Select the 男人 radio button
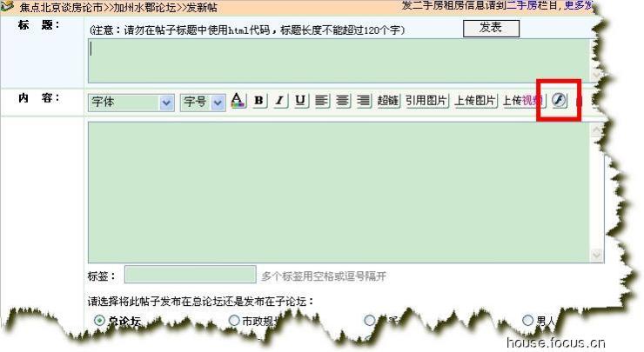Image resolution: width=644 pixels, height=352 pixels. click(527, 320)
